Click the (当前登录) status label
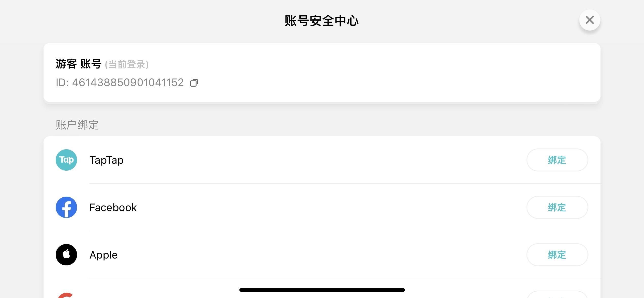The height and width of the screenshot is (298, 644). [127, 64]
